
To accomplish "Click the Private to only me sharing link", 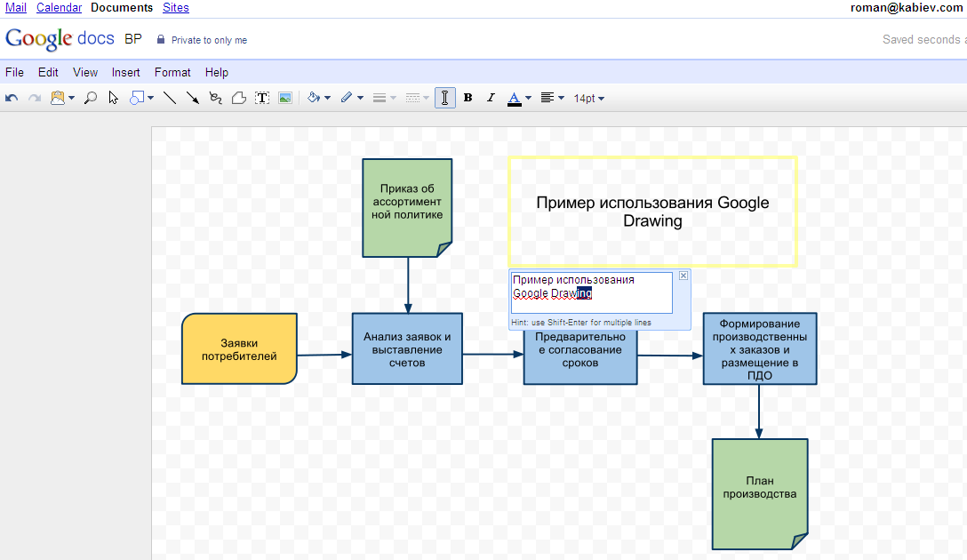I will [x=209, y=40].
